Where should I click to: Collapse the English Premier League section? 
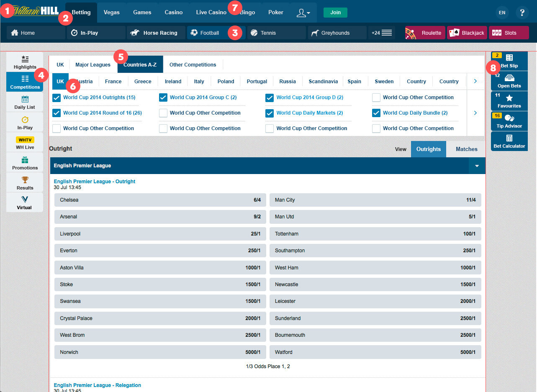coord(477,166)
